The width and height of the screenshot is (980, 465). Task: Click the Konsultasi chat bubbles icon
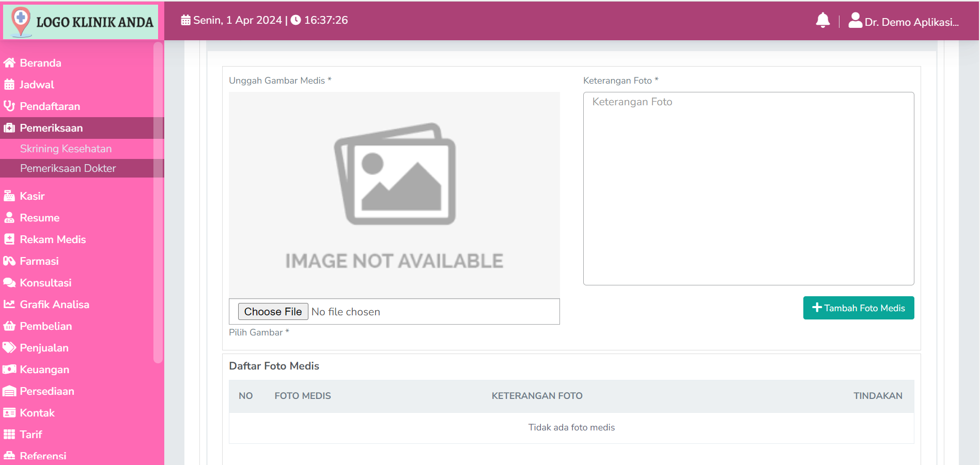[9, 283]
